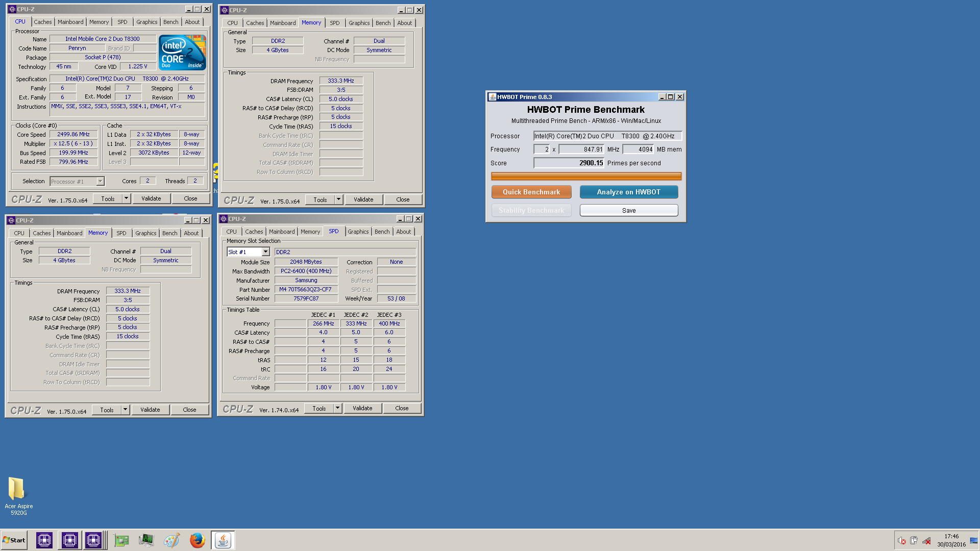
Task: Click Validate in the Processor info window
Action: [x=151, y=198]
